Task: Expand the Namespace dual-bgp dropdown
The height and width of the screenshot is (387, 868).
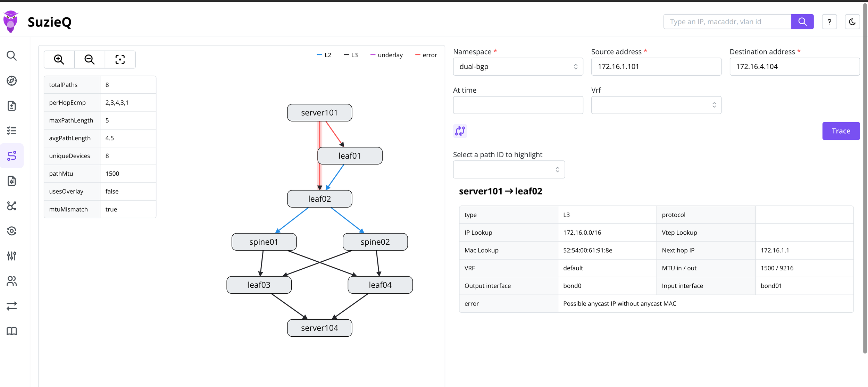Action: point(518,67)
